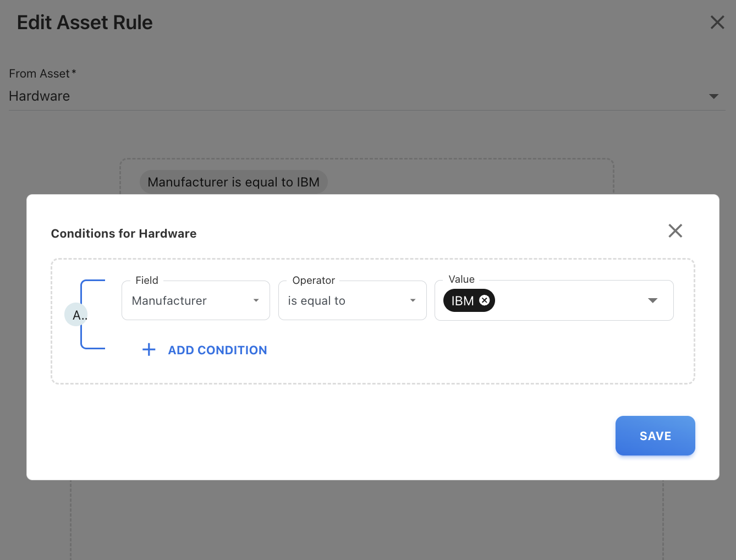Remove the IBM chip from Value
Screen dimensions: 736x560
(484, 300)
